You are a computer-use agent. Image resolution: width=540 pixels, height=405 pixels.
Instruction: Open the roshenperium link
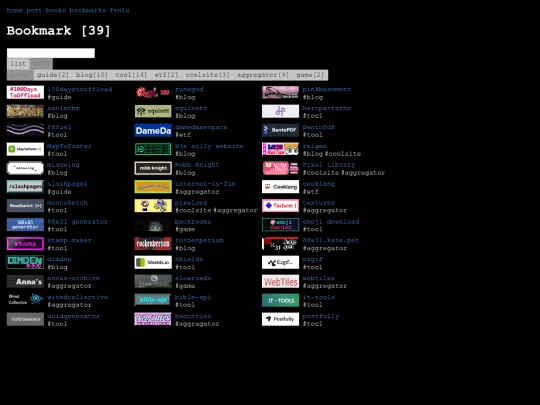tap(199, 240)
